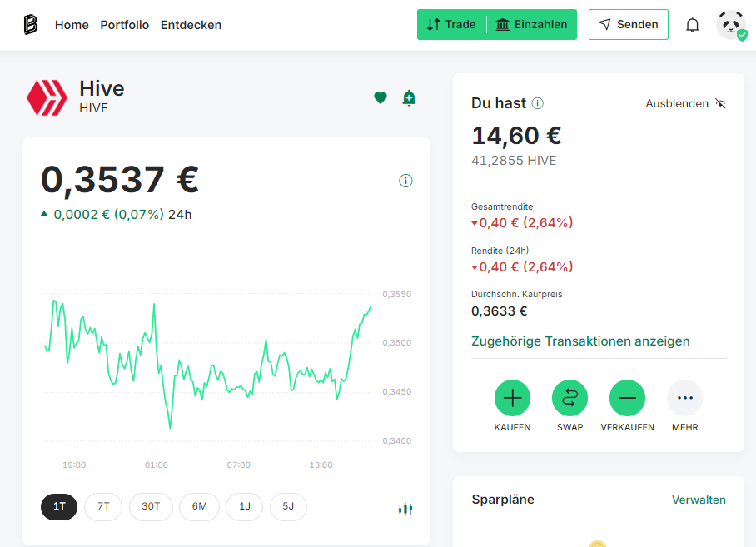Image resolution: width=756 pixels, height=547 pixels.
Task: Click the 13:00 time axis label
Action: click(x=321, y=465)
